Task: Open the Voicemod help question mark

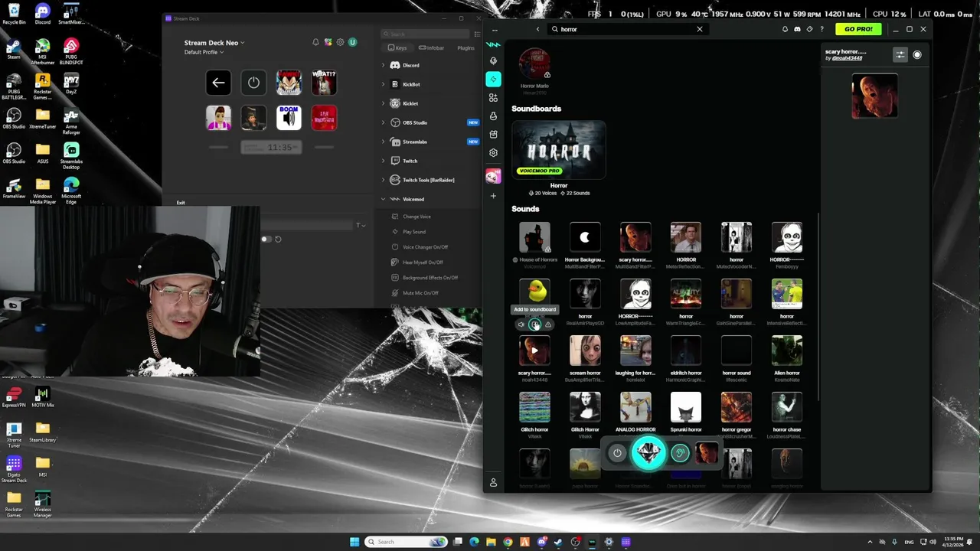Action: coord(822,29)
